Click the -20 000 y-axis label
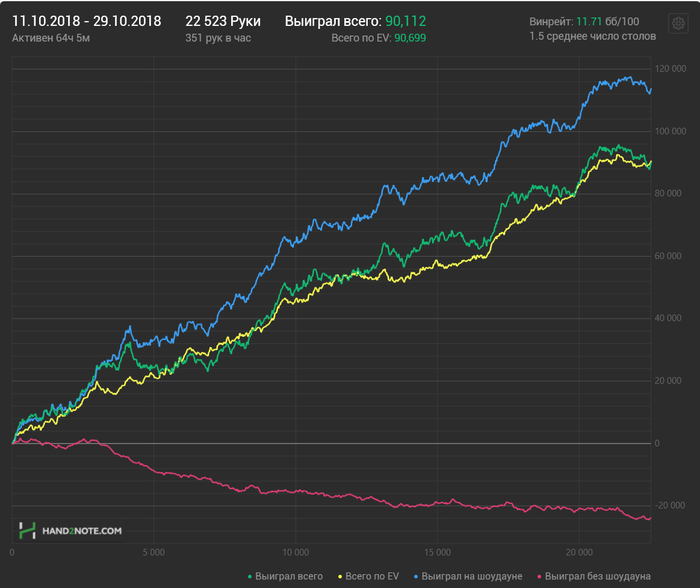700x588 pixels. (670, 505)
